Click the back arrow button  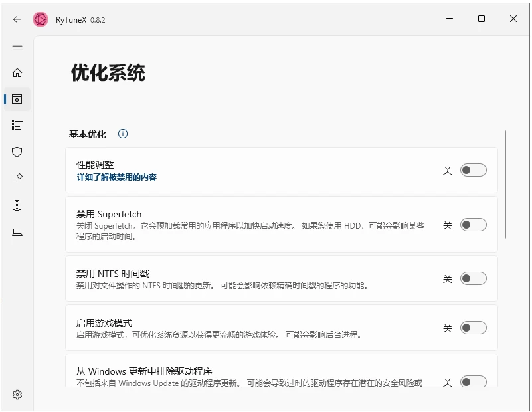(x=17, y=19)
